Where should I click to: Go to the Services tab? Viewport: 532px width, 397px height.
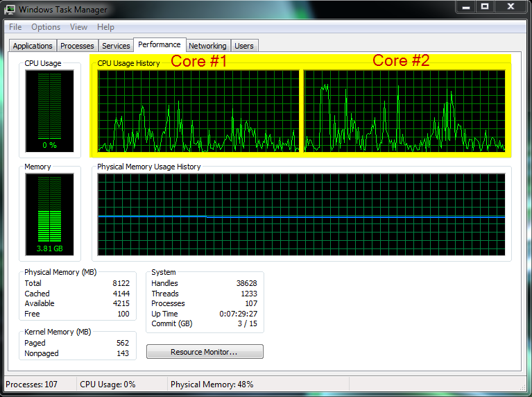pyautogui.click(x=116, y=46)
